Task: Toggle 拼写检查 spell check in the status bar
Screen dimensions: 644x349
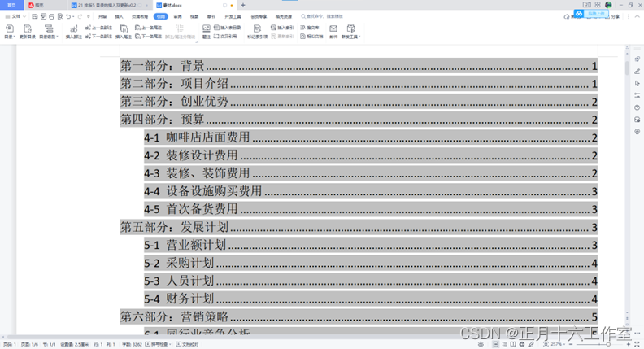Action: (x=158, y=344)
